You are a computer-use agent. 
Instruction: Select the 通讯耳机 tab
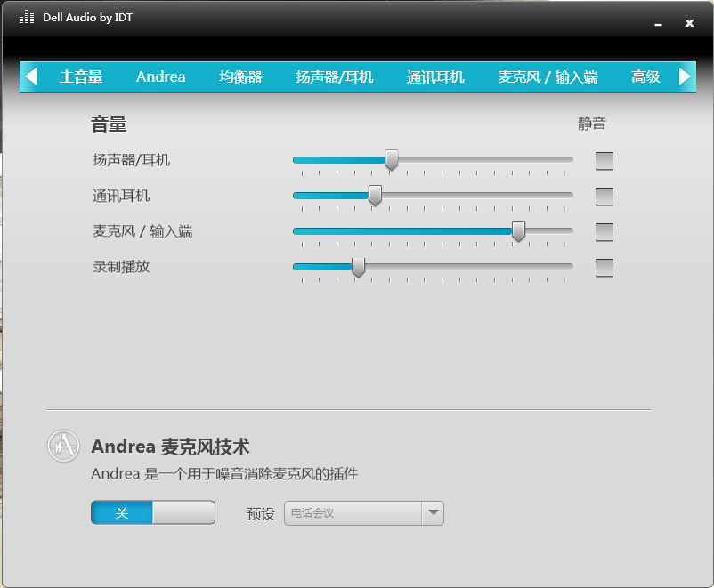[435, 77]
